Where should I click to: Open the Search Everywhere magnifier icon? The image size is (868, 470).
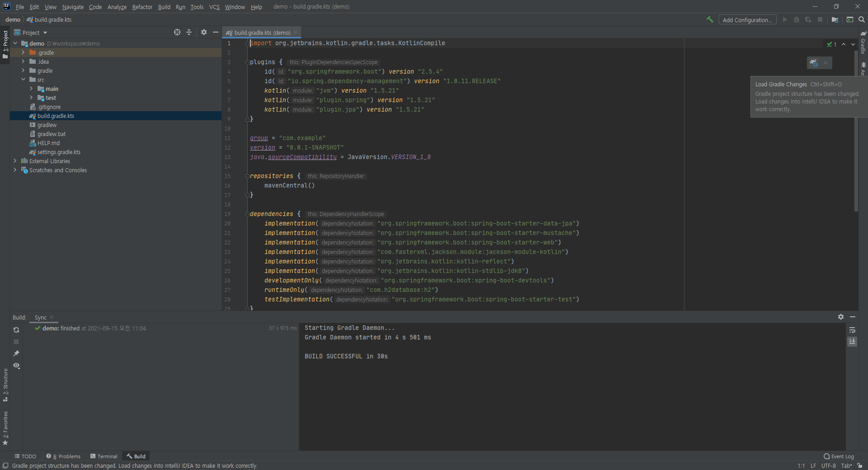[862, 19]
